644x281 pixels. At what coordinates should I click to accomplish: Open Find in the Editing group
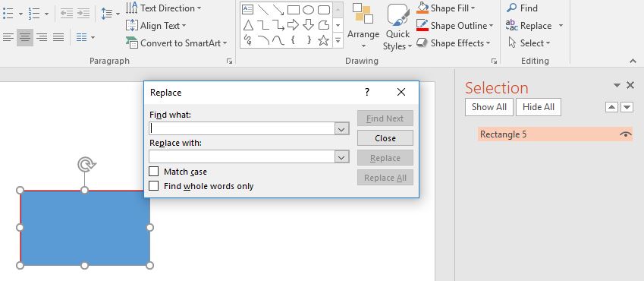[x=522, y=8]
